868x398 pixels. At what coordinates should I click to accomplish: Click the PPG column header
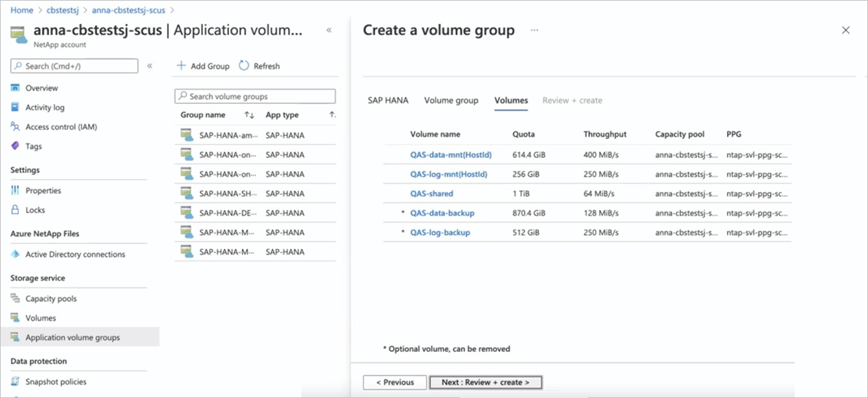point(734,134)
